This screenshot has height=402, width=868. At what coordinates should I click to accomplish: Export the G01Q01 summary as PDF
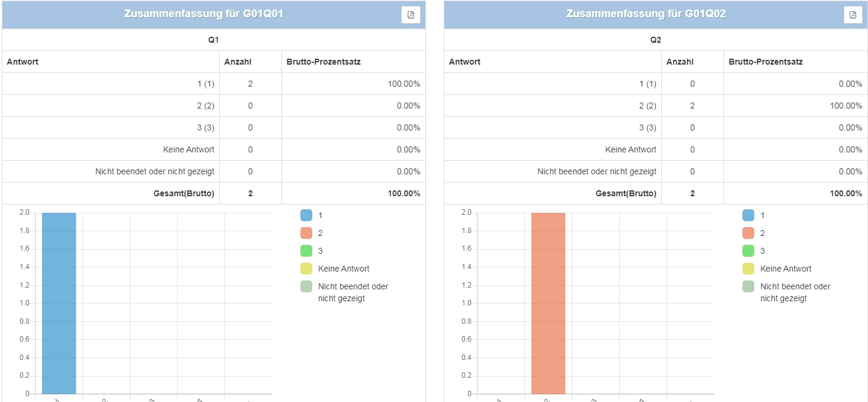click(411, 15)
